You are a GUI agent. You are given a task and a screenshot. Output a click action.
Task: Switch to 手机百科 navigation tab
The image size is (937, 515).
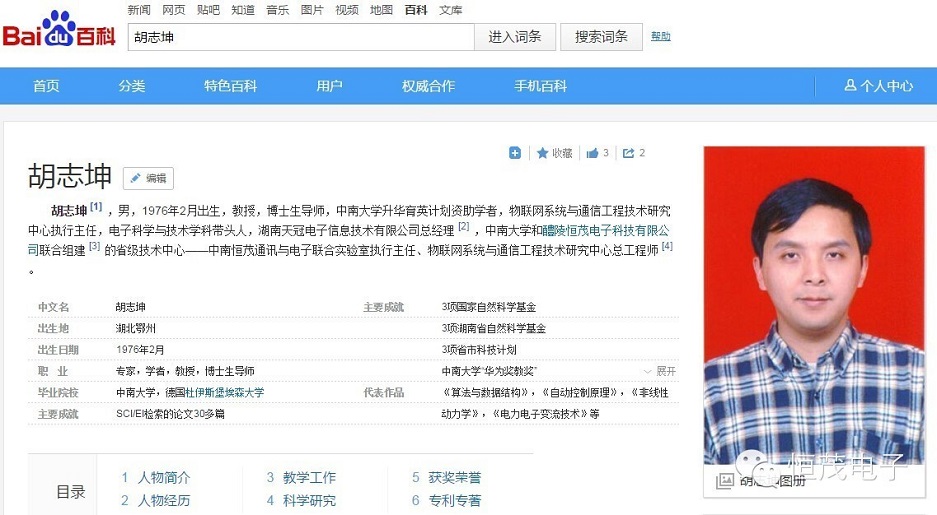(x=540, y=86)
